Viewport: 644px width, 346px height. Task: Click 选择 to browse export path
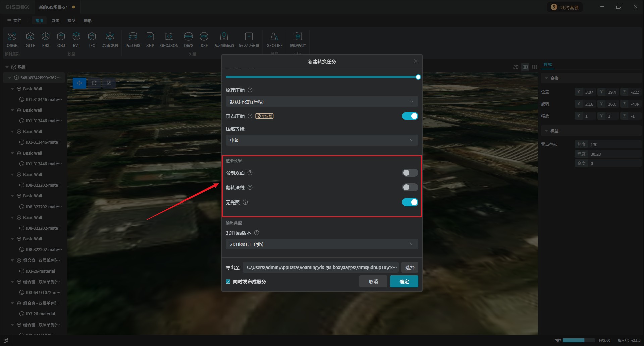(x=410, y=267)
